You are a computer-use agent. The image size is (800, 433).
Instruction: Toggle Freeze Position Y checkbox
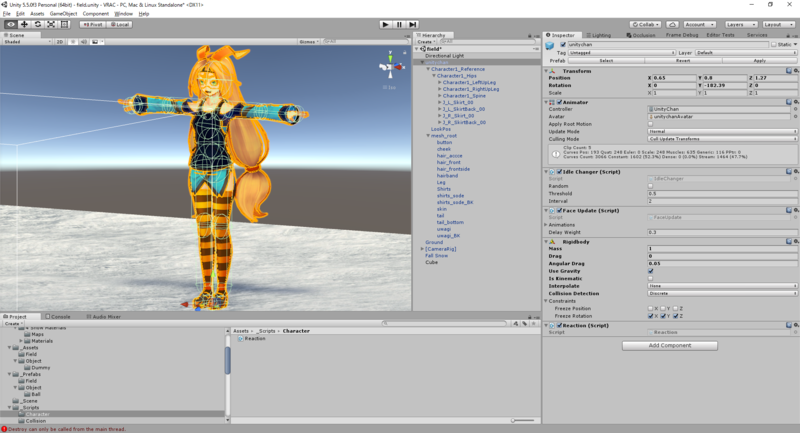(x=663, y=309)
